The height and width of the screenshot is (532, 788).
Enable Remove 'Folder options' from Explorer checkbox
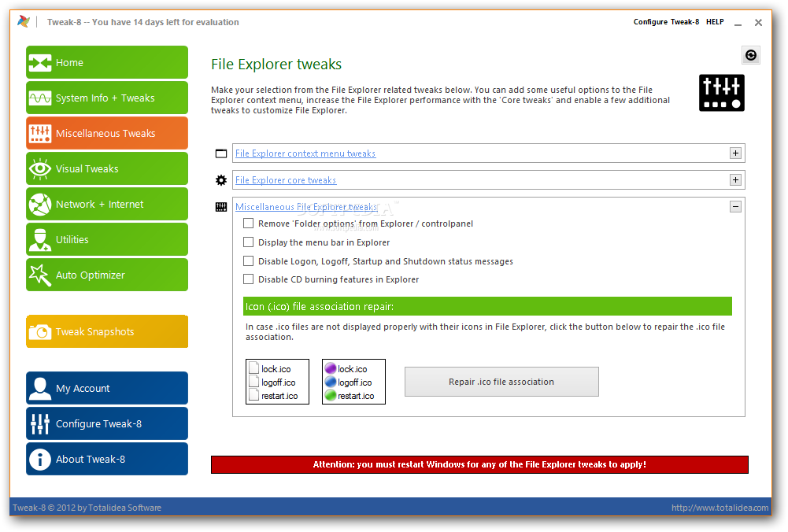[248, 223]
